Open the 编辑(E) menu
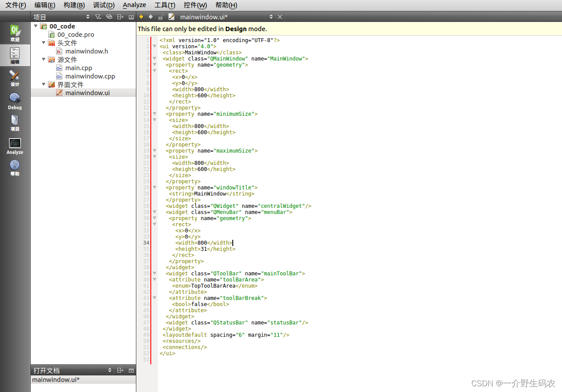This screenshot has width=562, height=392. click(x=45, y=5)
